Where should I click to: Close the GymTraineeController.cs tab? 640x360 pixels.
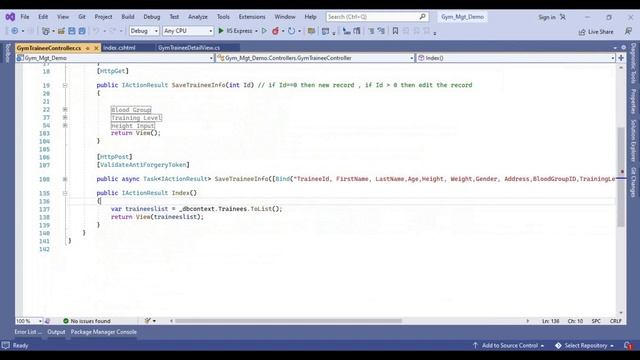[96, 48]
